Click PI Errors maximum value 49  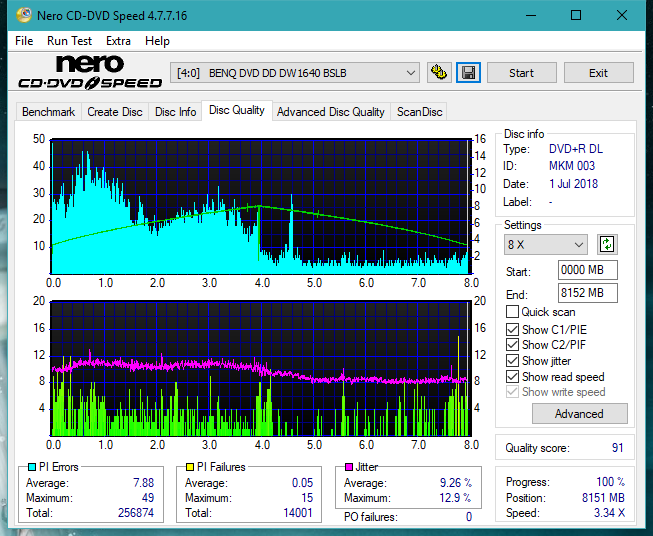[148, 497]
